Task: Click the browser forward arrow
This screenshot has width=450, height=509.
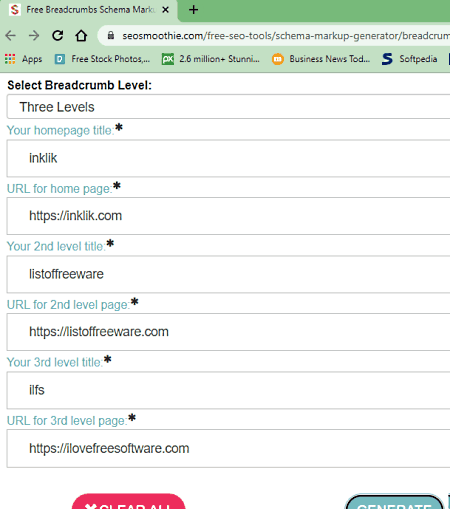Action: coord(34,35)
